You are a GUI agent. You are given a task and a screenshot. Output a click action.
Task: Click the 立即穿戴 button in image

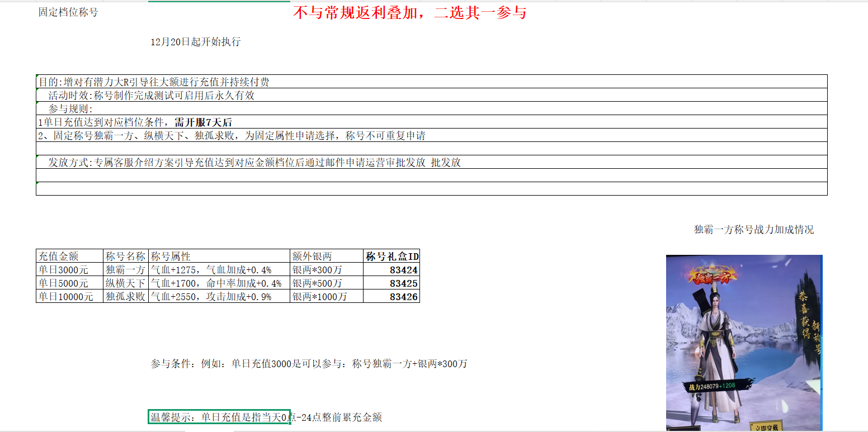tap(765, 428)
